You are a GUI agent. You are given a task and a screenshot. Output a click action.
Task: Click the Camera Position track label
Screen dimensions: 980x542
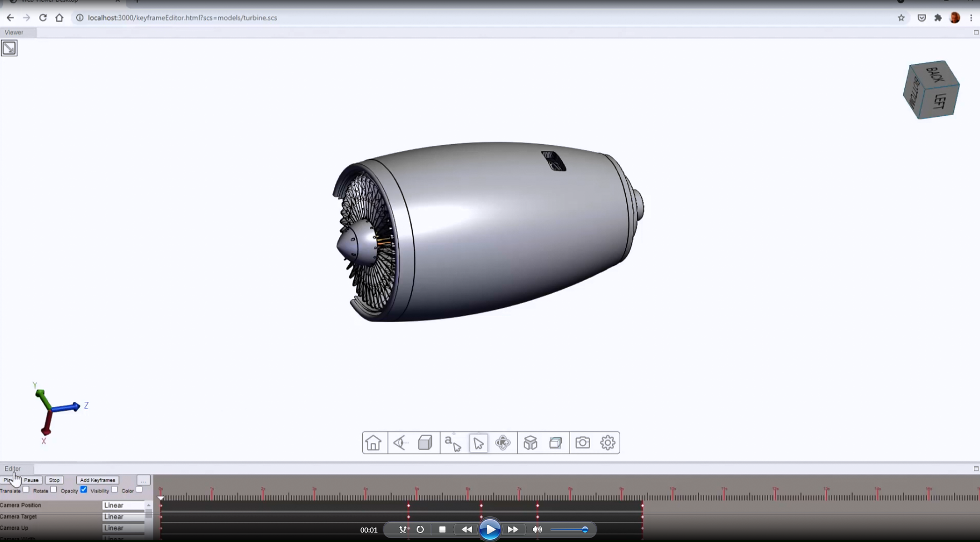[21, 505]
